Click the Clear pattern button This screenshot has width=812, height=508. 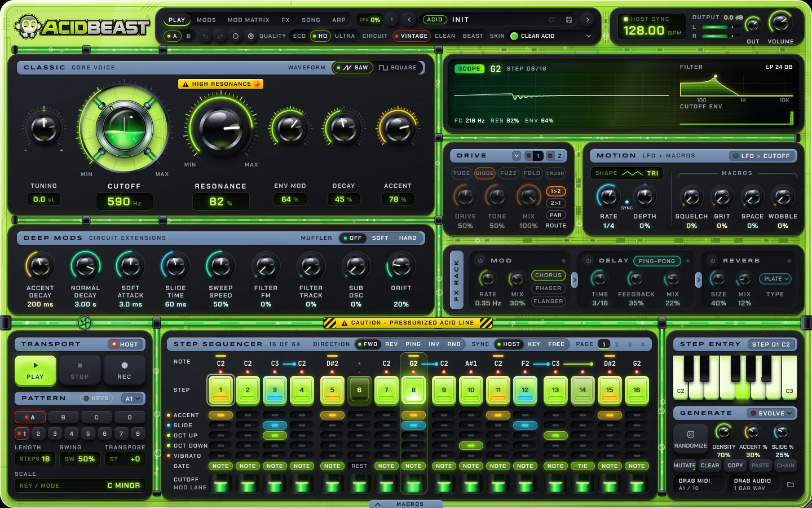tap(710, 466)
